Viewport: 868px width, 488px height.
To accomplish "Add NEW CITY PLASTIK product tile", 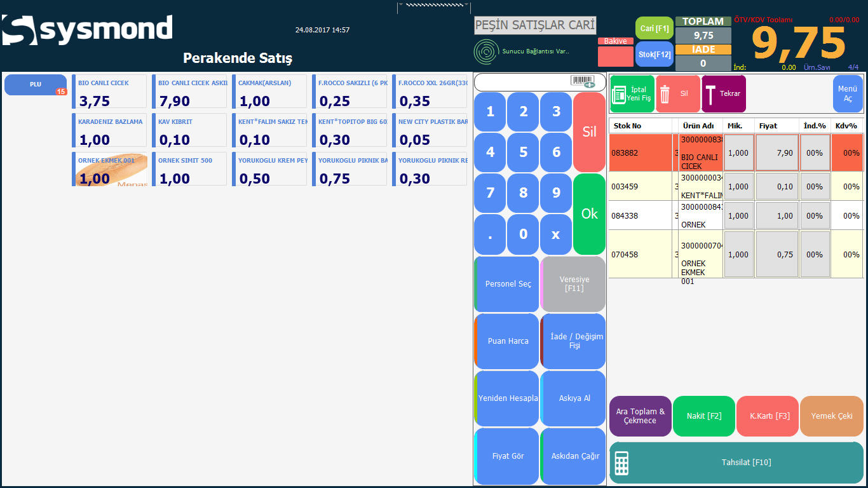I will tap(430, 130).
